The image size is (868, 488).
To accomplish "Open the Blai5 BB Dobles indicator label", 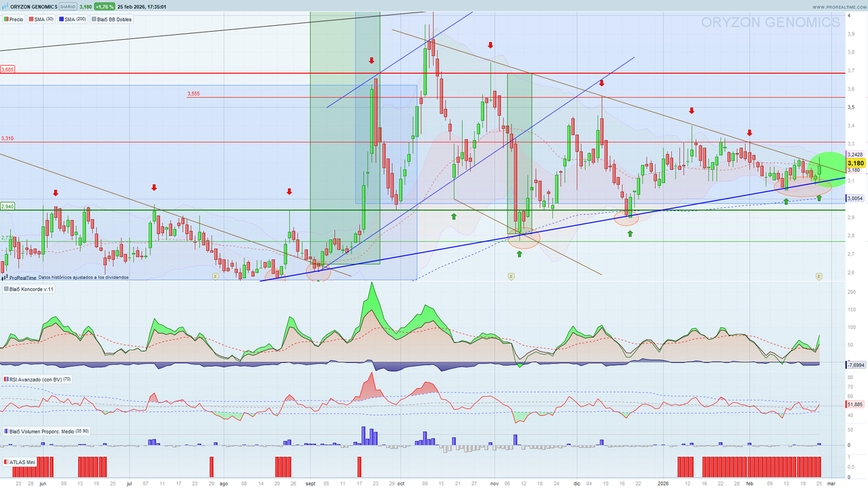I will point(112,19).
